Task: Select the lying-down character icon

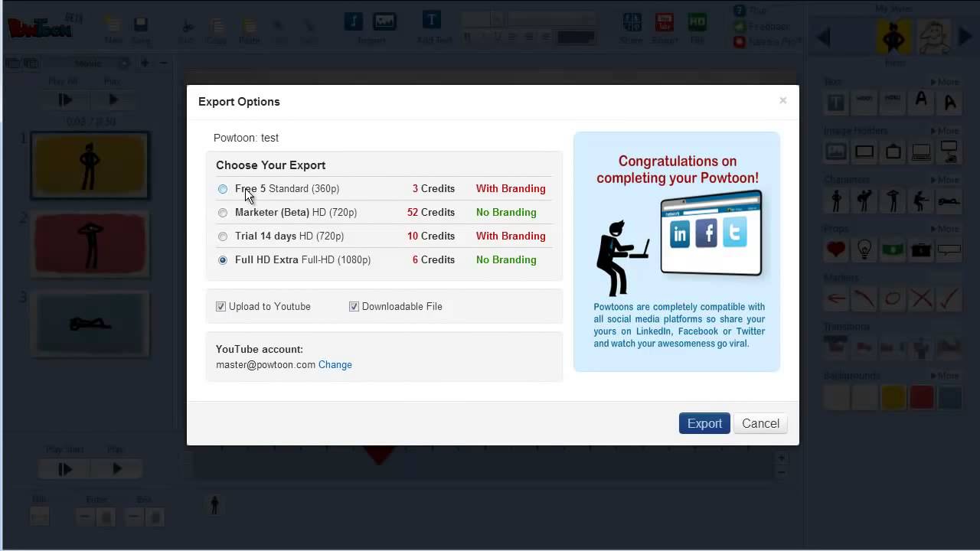Action: click(x=949, y=202)
